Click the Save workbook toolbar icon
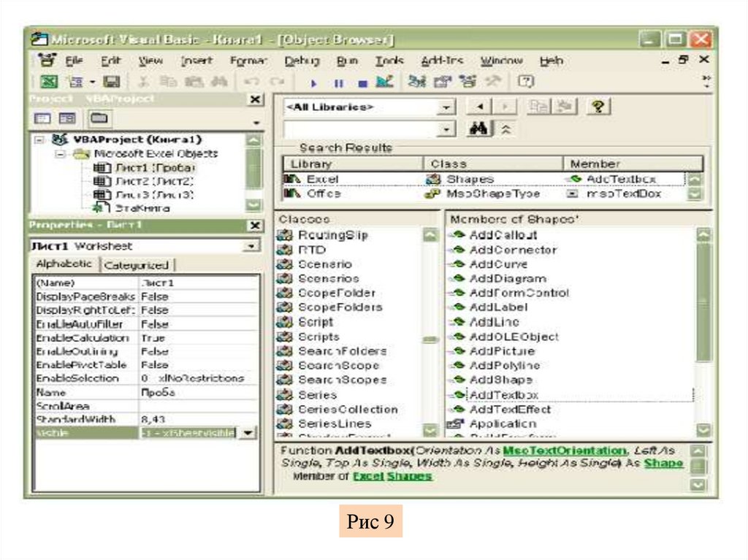Screen dimensions: 748x560 (111, 82)
